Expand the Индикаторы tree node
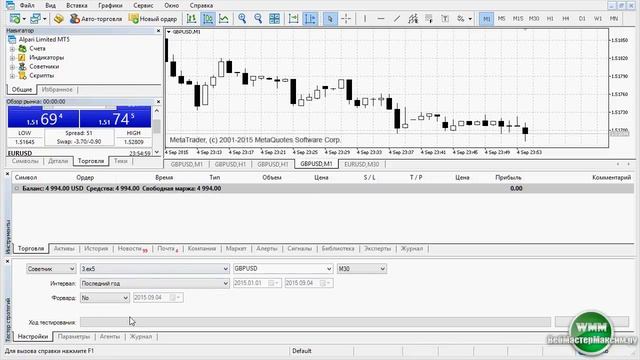Screen dimensions: 640x360 (12, 58)
